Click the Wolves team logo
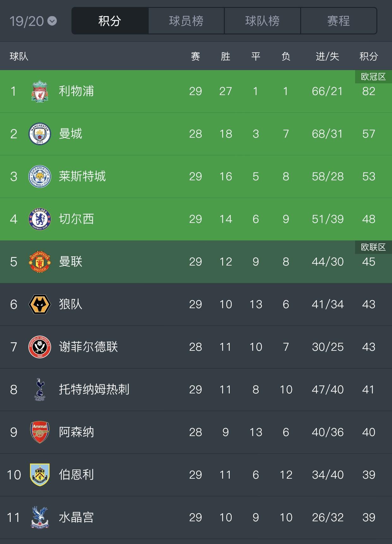 tap(40, 304)
